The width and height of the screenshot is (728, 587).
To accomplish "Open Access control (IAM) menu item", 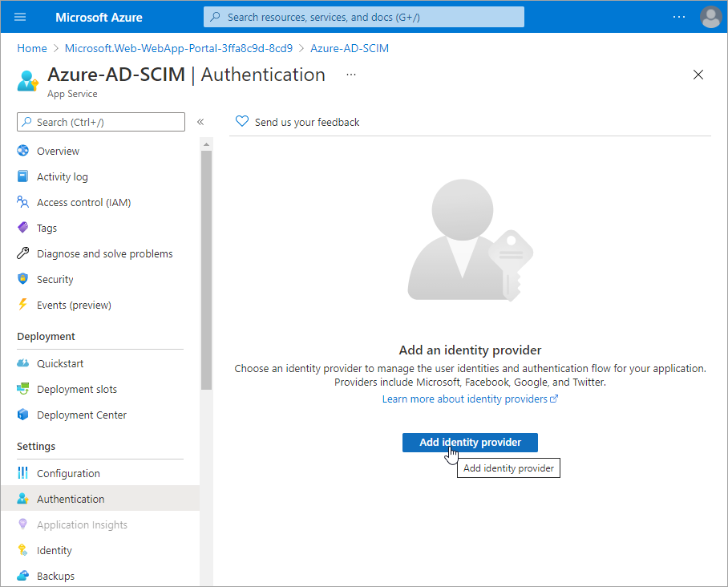I will 83,202.
